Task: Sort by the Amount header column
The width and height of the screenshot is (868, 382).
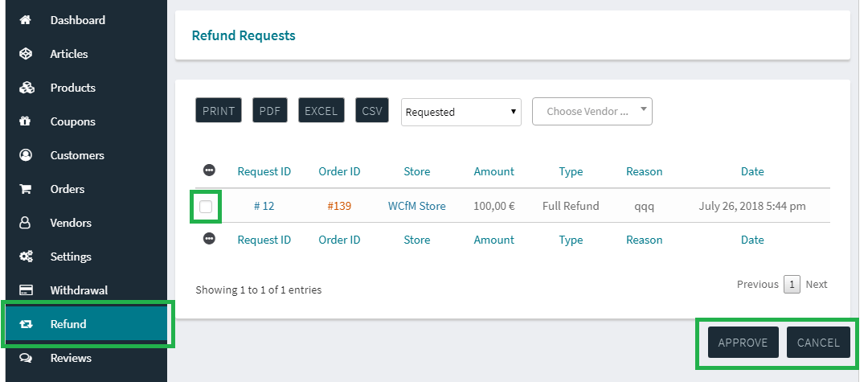Action: [493, 171]
